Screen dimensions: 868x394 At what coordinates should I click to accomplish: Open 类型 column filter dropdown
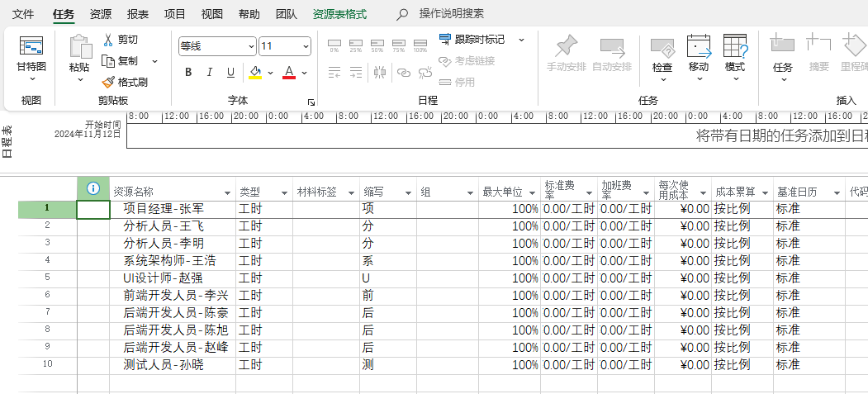[x=285, y=193]
